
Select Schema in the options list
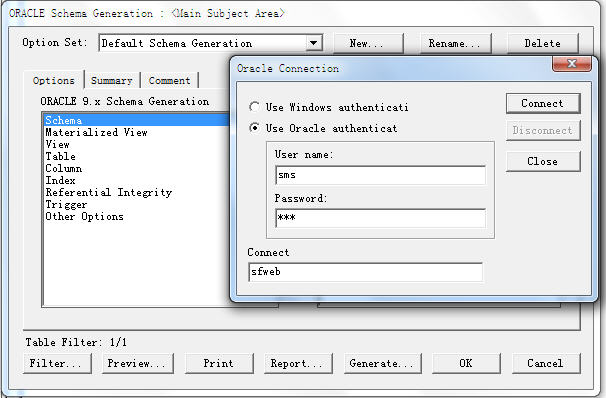pyautogui.click(x=137, y=120)
